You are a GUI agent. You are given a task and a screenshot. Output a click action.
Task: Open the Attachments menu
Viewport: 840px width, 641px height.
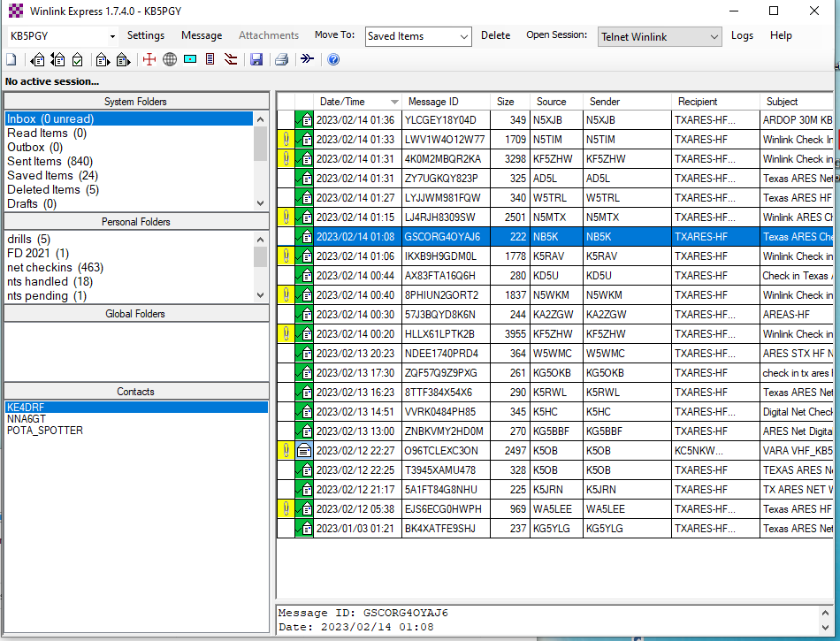click(269, 35)
